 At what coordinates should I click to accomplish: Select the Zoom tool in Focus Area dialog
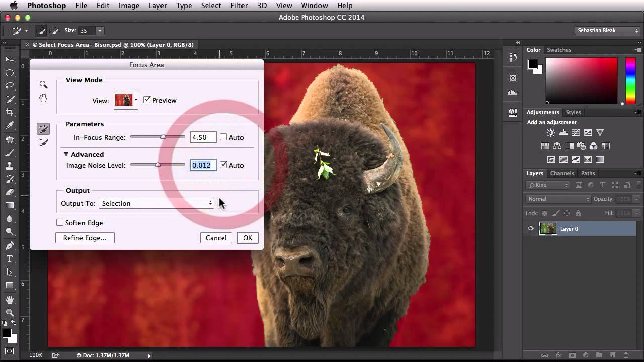click(x=43, y=85)
